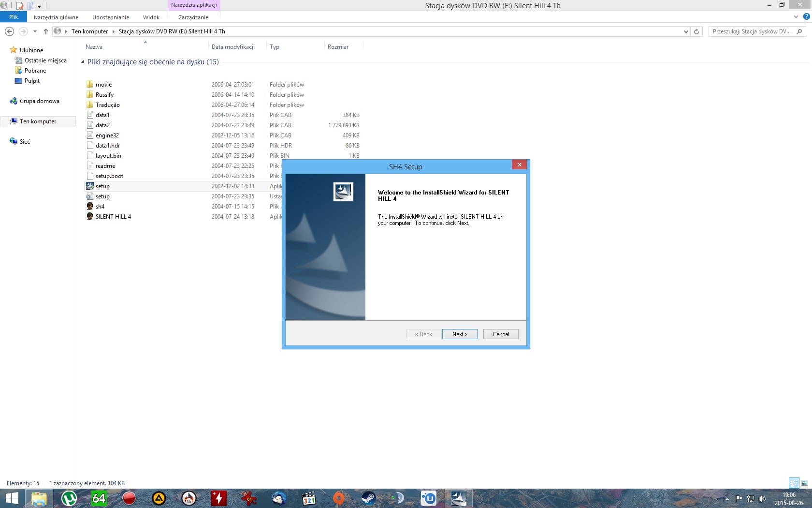Open the Widok ribbon tab
Image resolution: width=812 pixels, height=508 pixels.
coord(151,17)
